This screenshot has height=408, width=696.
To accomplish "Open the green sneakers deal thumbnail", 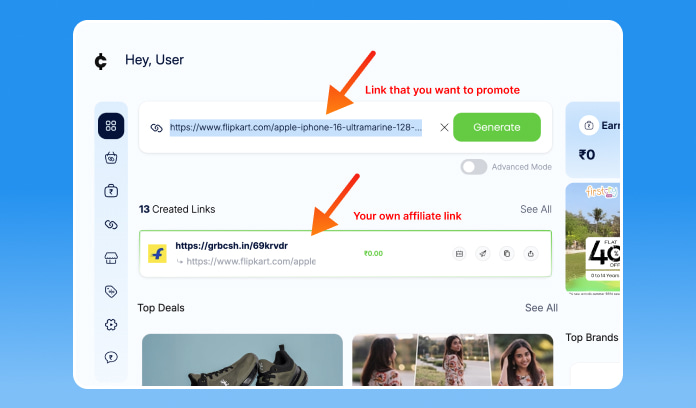I will [x=242, y=360].
